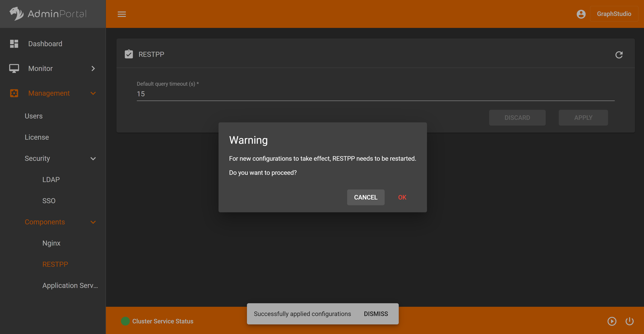Click the AdminPortal logo icon
The width and height of the screenshot is (644, 334).
tap(16, 14)
